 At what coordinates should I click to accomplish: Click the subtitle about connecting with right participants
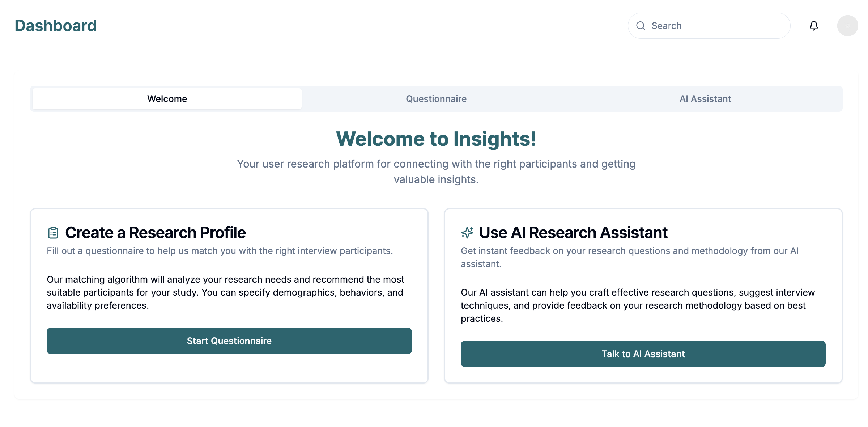point(436,172)
